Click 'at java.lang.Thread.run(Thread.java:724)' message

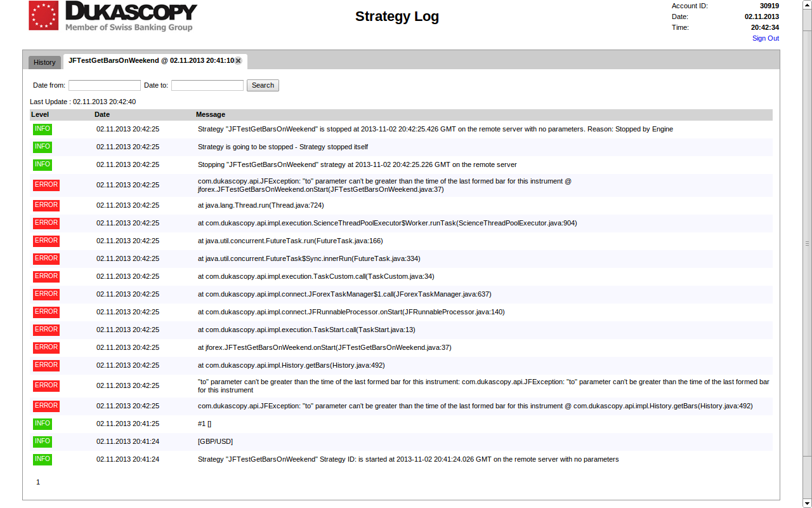coord(261,205)
